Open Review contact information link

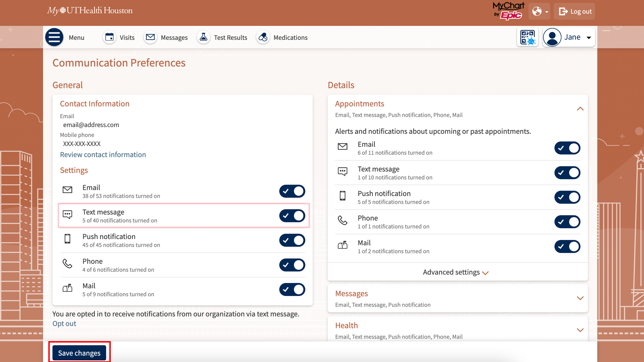coord(103,155)
